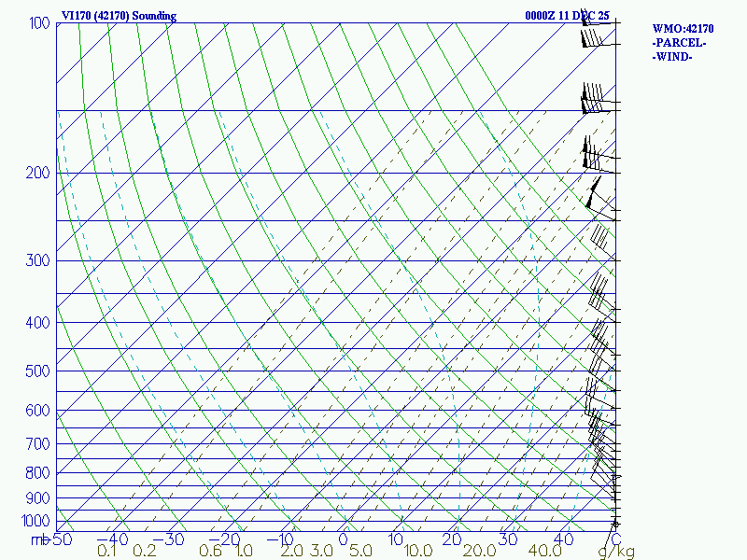Image resolution: width=747 pixels, height=560 pixels.
Task: Click the 900 pressure axis label
Action: click(x=37, y=497)
